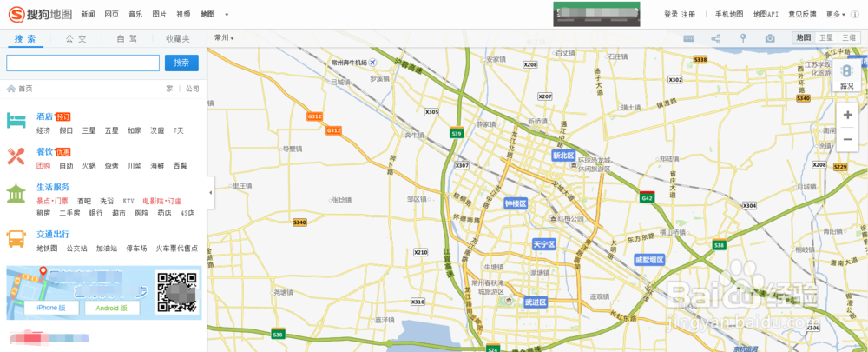Image resolution: width=868 pixels, height=352 pixels.
Task: Click the 家 home shortcut
Action: click(169, 89)
